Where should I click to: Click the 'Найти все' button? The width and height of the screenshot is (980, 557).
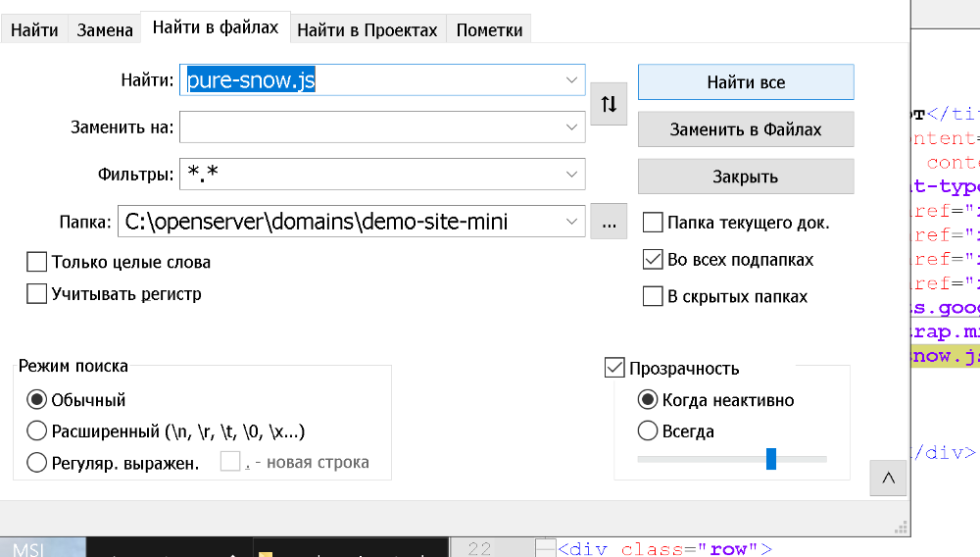coord(746,82)
